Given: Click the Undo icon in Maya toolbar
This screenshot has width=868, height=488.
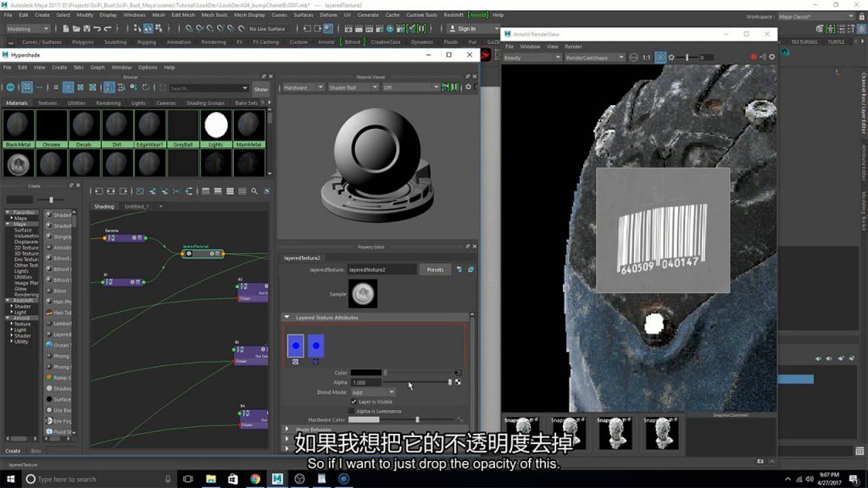Looking at the screenshot, I should click(97, 29).
